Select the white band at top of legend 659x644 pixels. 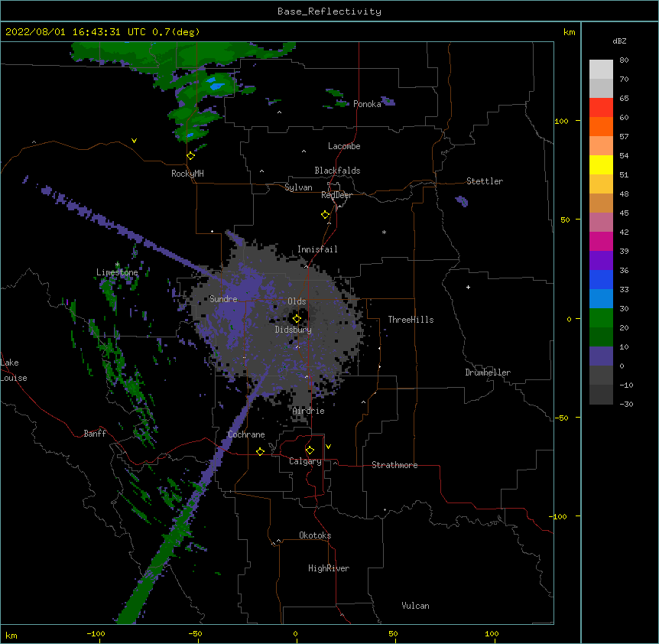point(601,69)
